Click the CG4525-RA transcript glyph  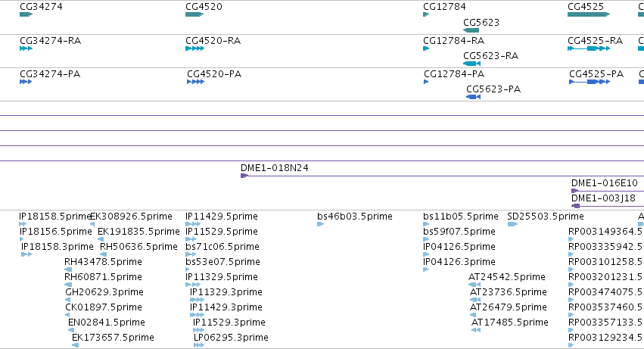(589, 48)
